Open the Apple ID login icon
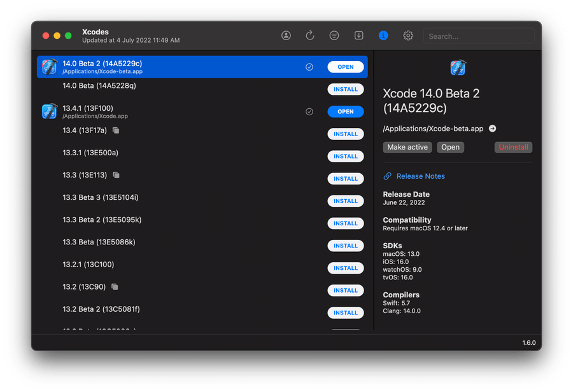 pyautogui.click(x=286, y=36)
